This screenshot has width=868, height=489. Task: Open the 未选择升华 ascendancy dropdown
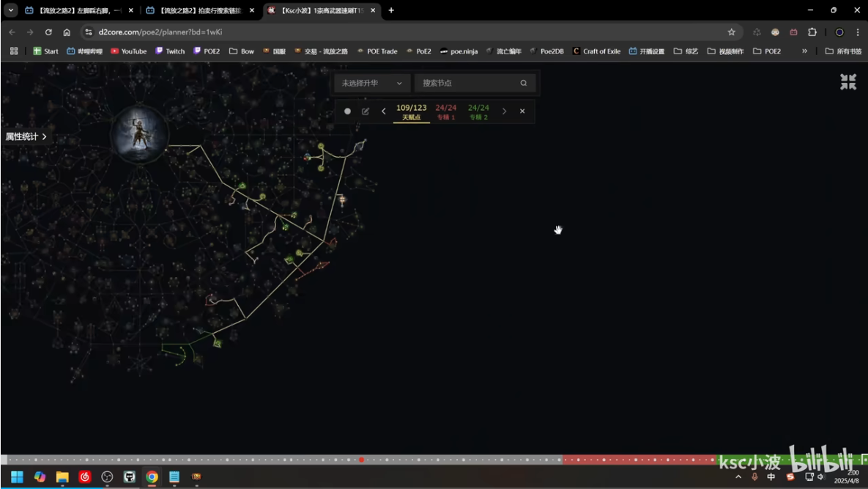coord(371,83)
